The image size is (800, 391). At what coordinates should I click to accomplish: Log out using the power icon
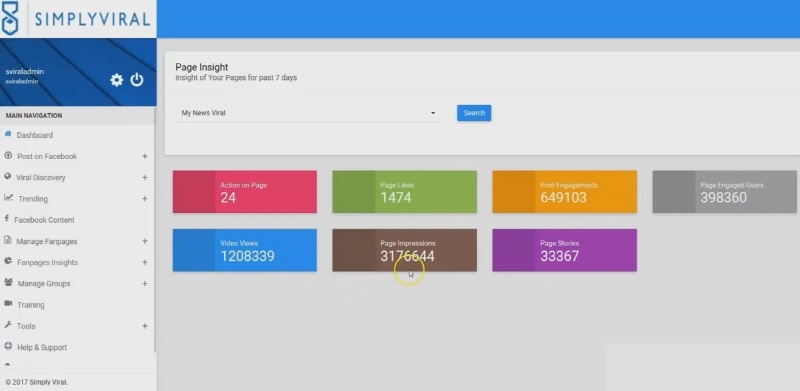click(137, 80)
